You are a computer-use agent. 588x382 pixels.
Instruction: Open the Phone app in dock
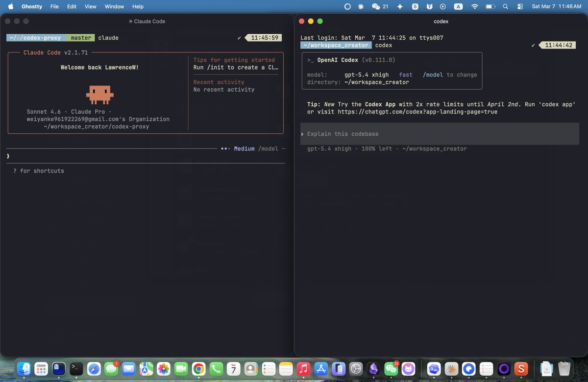(216, 368)
